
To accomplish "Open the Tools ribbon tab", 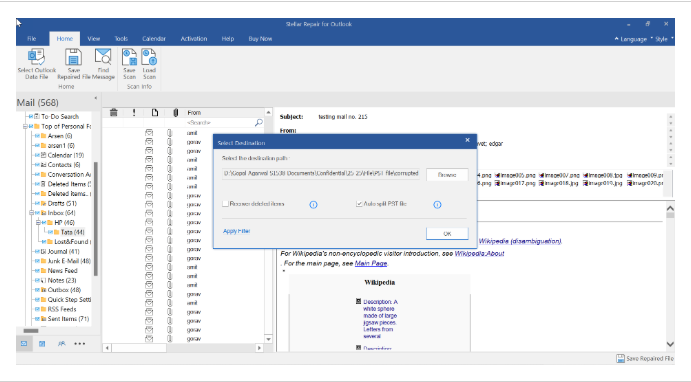I will [121, 39].
